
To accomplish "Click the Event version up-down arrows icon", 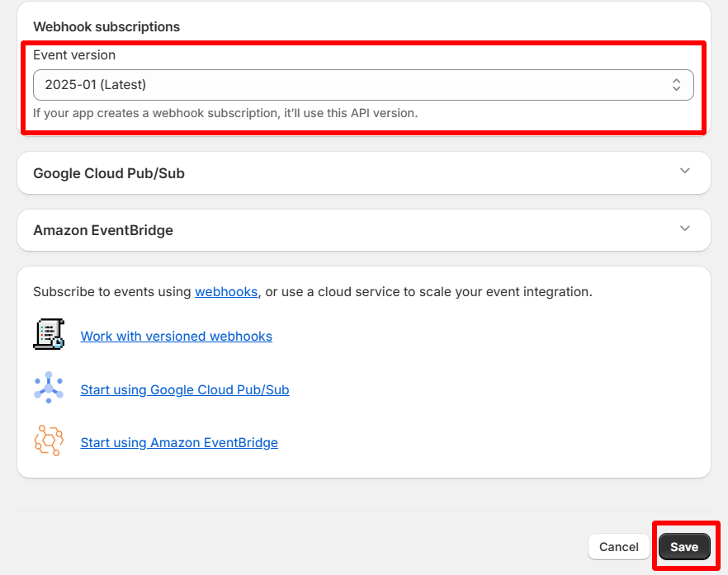I will coord(676,85).
